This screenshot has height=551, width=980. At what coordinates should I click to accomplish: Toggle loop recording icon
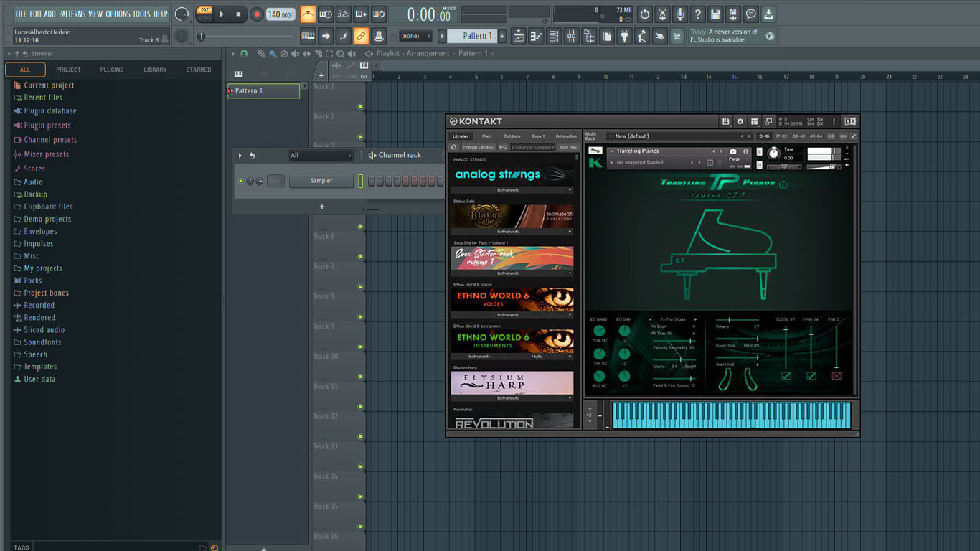point(379,14)
